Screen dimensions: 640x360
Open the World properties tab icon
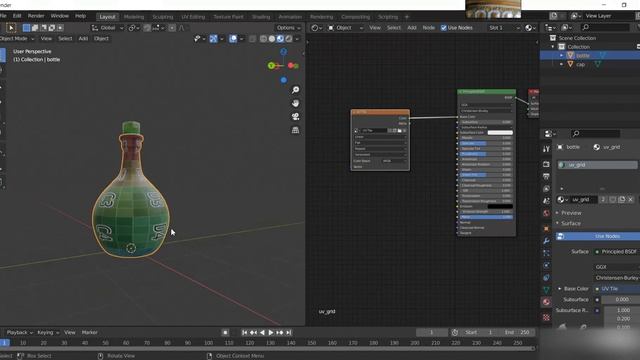click(546, 213)
